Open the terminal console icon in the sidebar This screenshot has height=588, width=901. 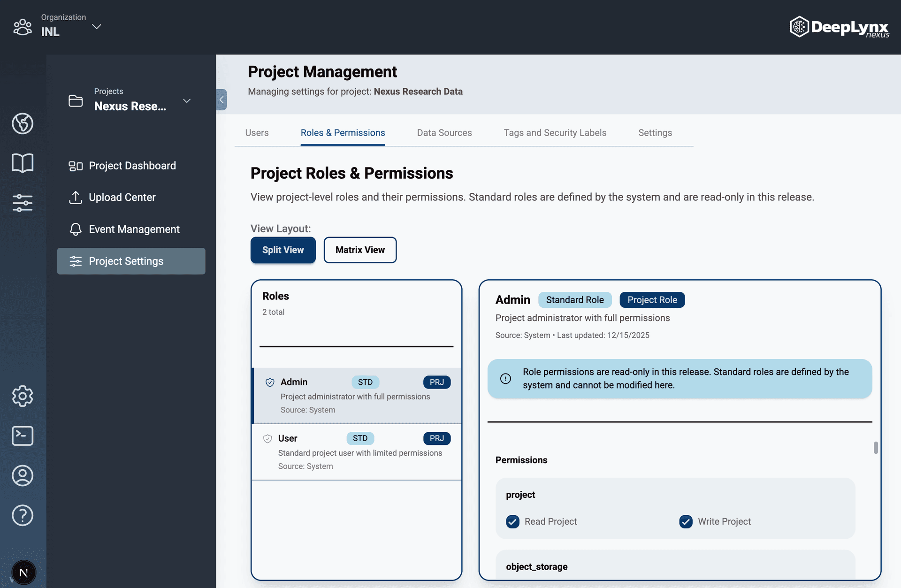23,435
